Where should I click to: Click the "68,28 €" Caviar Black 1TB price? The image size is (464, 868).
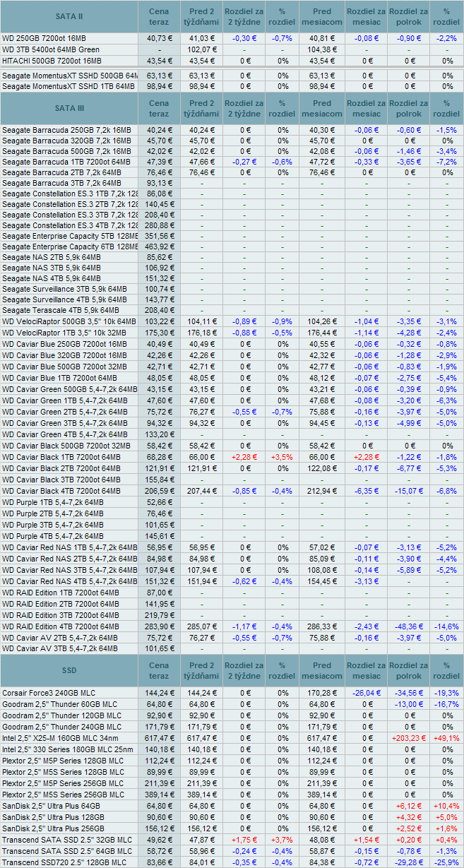point(160,457)
